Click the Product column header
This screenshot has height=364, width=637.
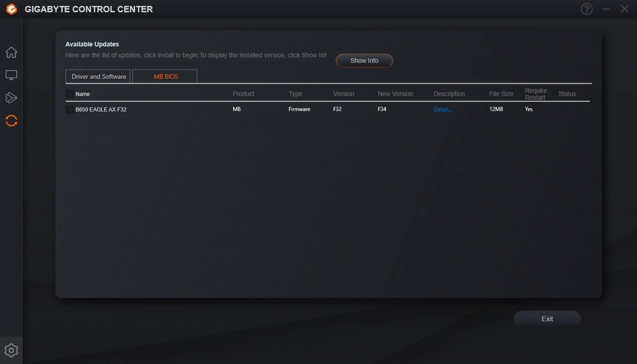pyautogui.click(x=243, y=94)
